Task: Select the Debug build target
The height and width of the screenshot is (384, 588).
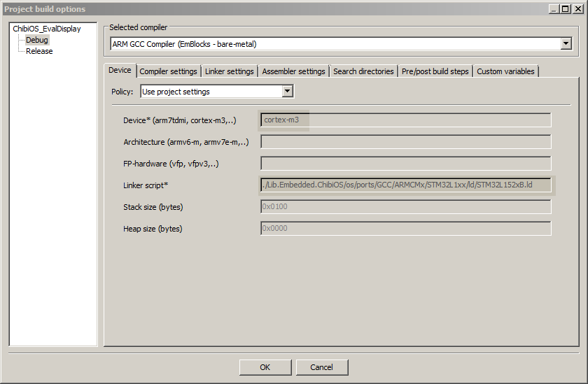Action: (36, 40)
